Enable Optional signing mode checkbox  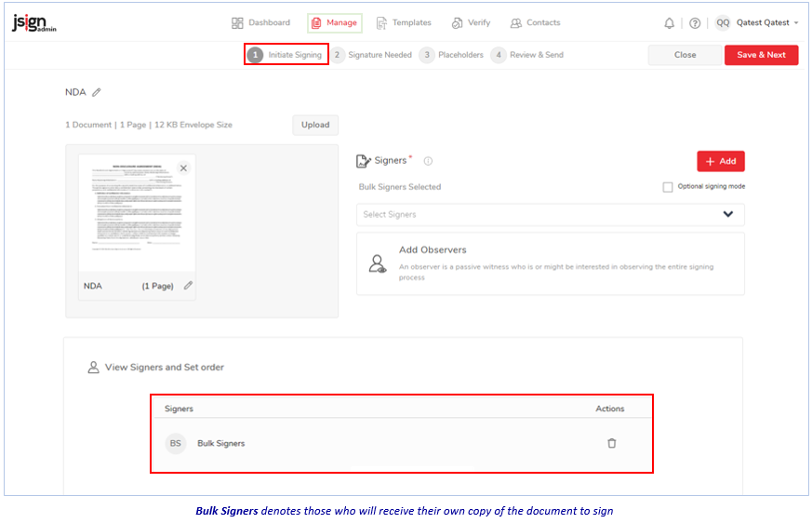pos(668,187)
